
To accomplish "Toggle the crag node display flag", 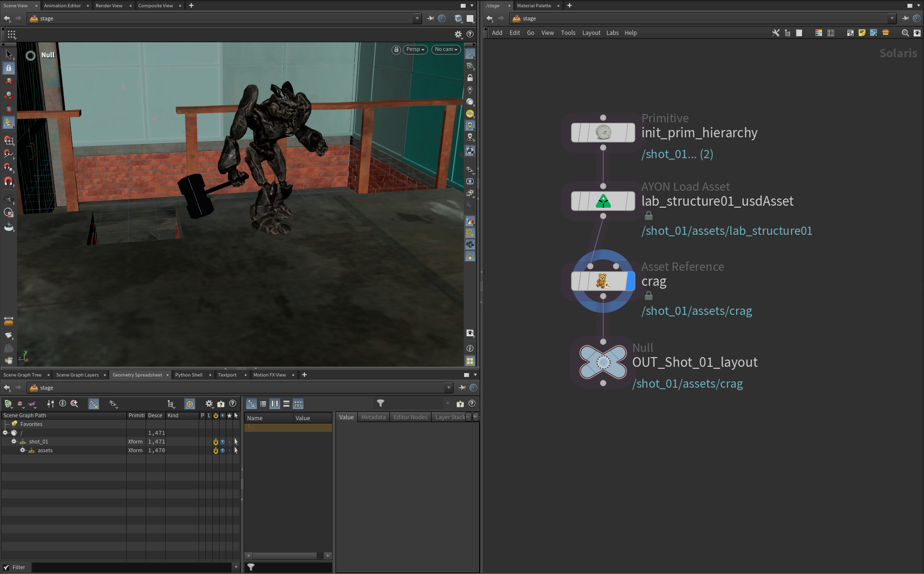I will point(630,281).
